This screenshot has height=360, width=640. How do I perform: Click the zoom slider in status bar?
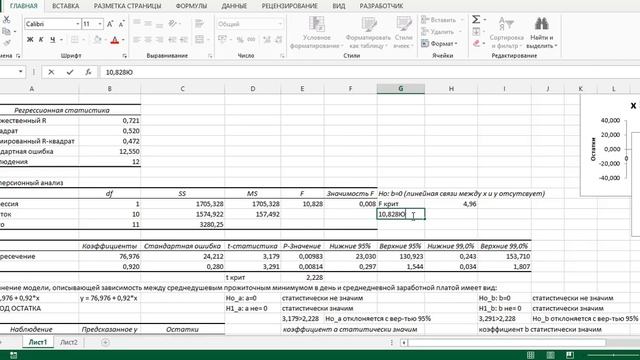[x=614, y=355]
